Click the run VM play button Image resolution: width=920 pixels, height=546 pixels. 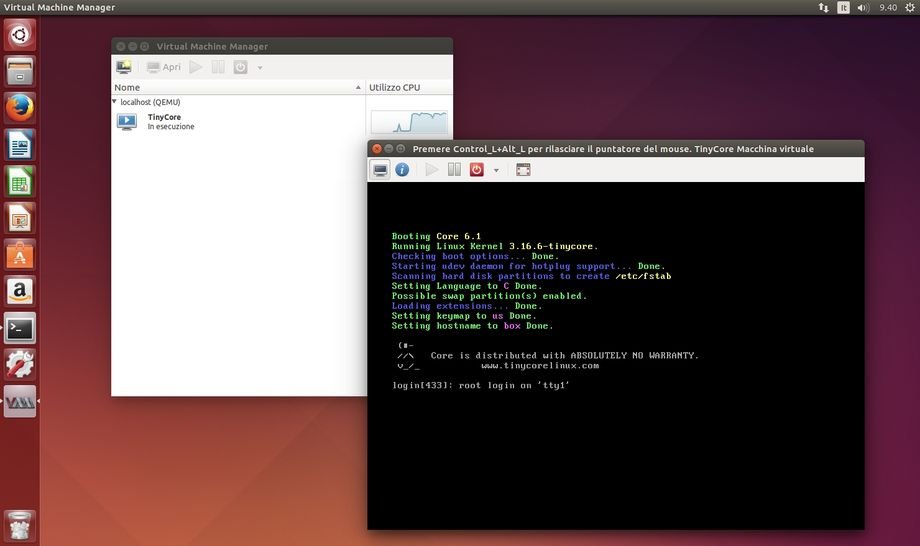[x=432, y=170]
